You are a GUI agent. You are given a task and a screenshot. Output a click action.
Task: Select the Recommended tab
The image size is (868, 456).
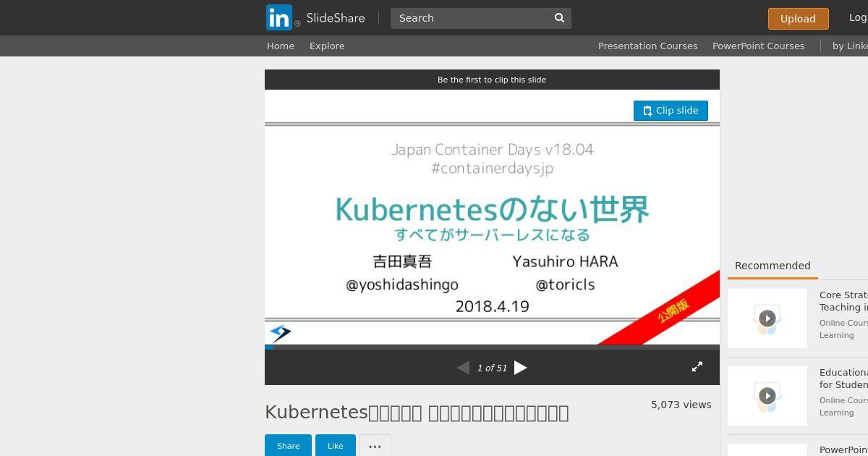pyautogui.click(x=773, y=266)
